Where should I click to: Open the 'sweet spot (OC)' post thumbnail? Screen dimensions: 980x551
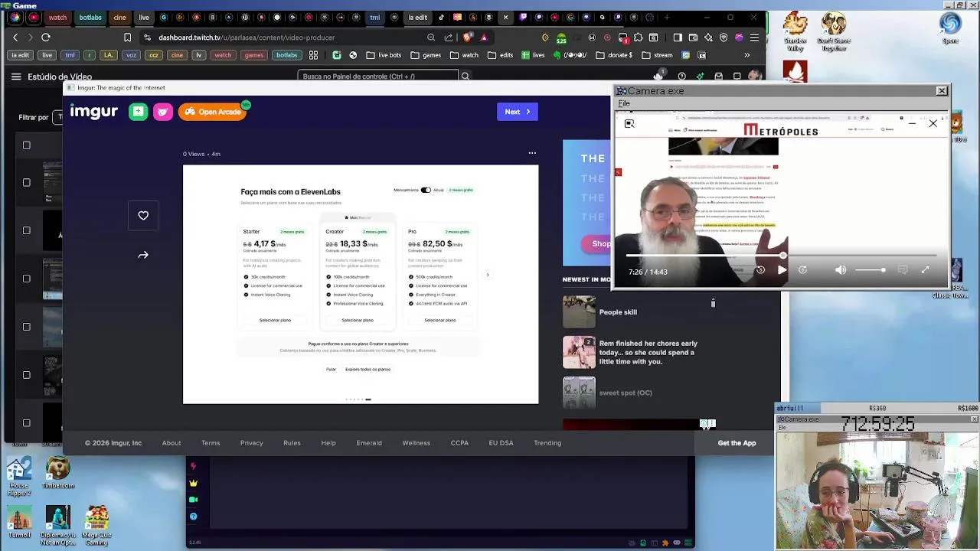[x=579, y=393]
